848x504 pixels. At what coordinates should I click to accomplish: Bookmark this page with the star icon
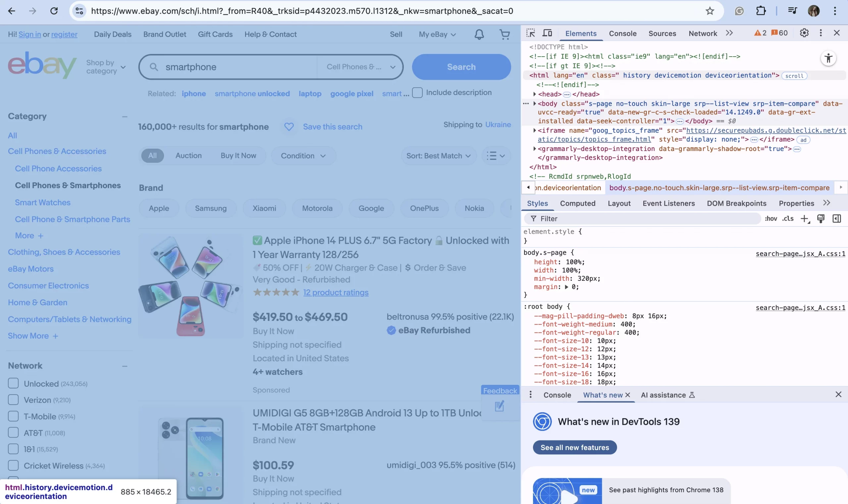pyautogui.click(x=710, y=11)
